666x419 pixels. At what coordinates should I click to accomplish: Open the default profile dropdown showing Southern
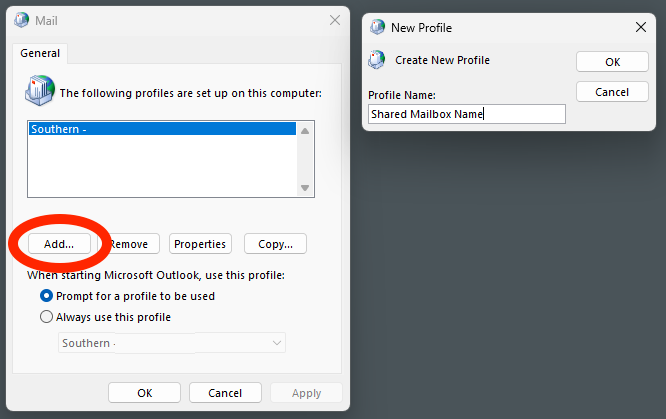[x=171, y=343]
